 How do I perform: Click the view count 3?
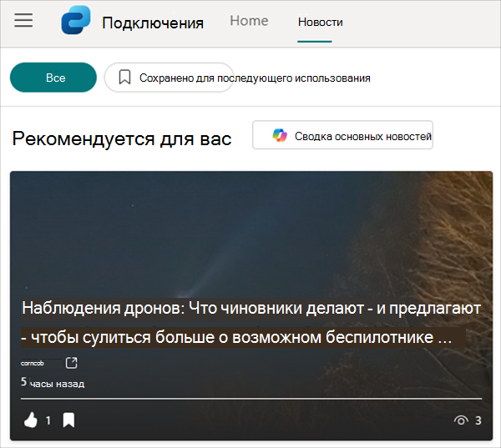[478, 420]
